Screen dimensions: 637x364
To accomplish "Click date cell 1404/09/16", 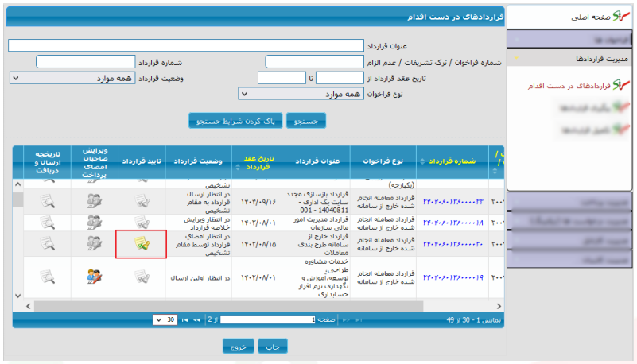I will pos(258,202).
